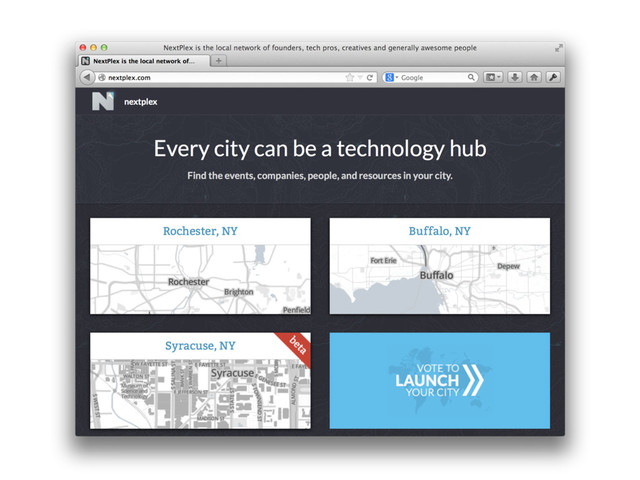This screenshot has width=640, height=480.
Task: Click the Syracuse street map thumbnail
Action: coord(200,394)
